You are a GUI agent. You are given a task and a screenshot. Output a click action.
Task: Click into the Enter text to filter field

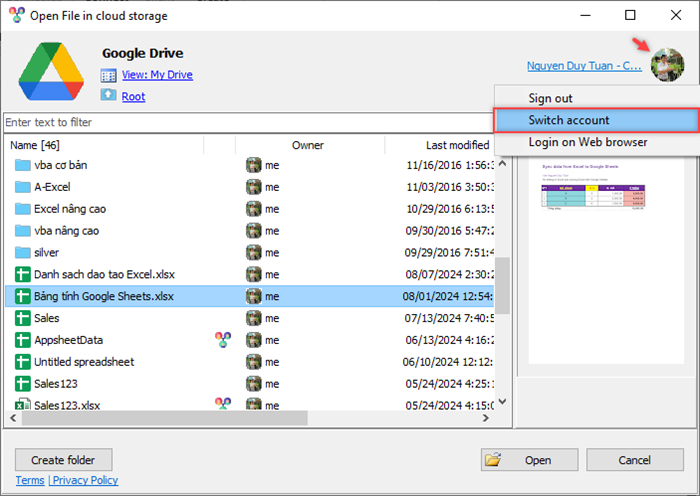coord(248,122)
